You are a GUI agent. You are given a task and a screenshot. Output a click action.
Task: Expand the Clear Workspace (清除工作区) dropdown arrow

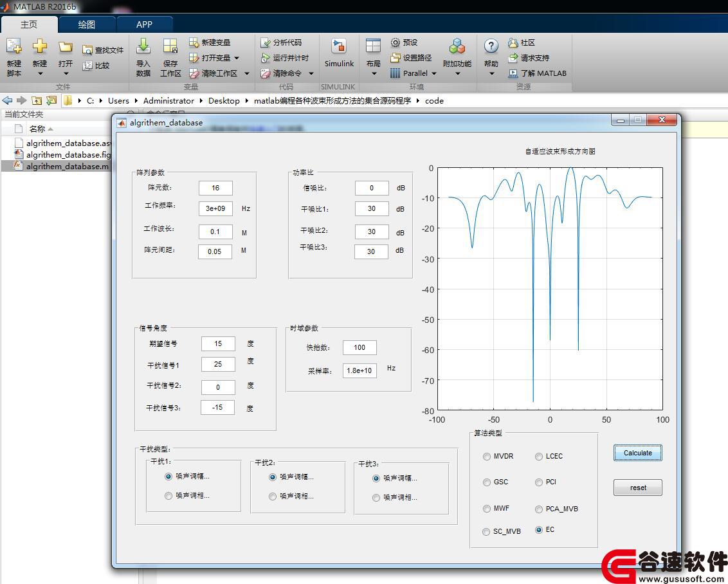(x=247, y=73)
